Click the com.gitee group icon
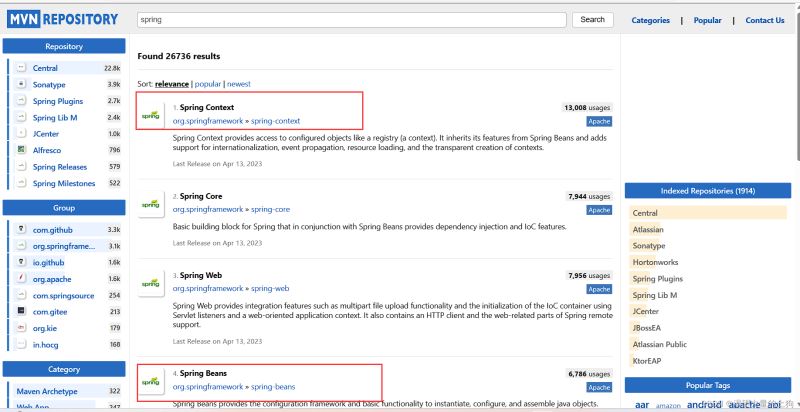Screen dimensions: 800x412 21,311
